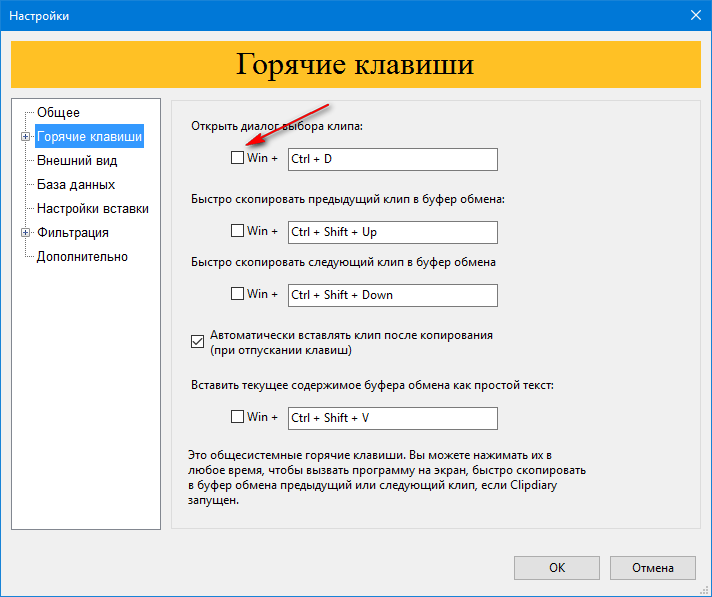Screen dimensions: 712x597
Task: Click the 'Быстро скопировать следующий клип' label
Action: 343,262
